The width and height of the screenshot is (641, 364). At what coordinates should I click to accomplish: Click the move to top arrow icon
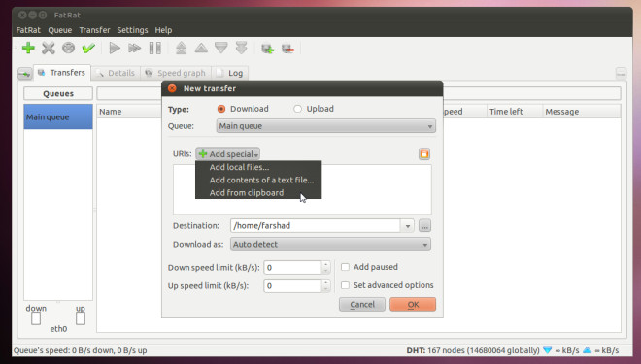[181, 49]
